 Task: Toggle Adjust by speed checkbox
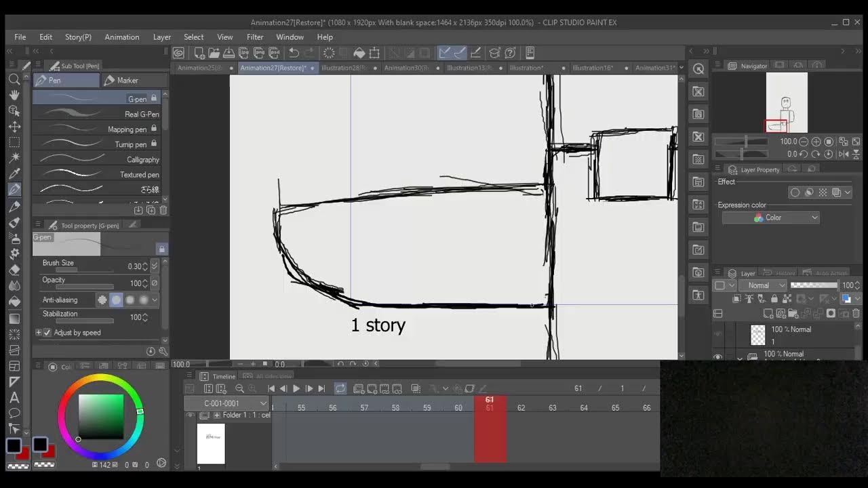coord(47,333)
